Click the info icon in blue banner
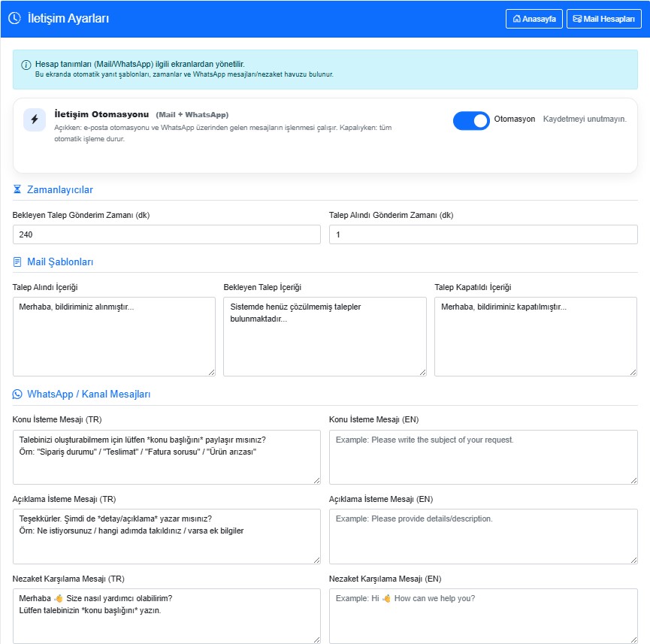This screenshot has width=650, height=644. [26, 65]
